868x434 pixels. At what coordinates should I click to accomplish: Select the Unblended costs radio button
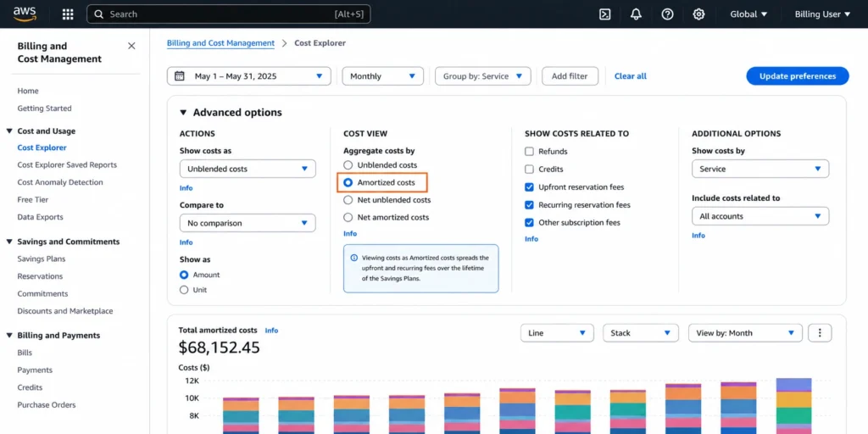tap(348, 165)
